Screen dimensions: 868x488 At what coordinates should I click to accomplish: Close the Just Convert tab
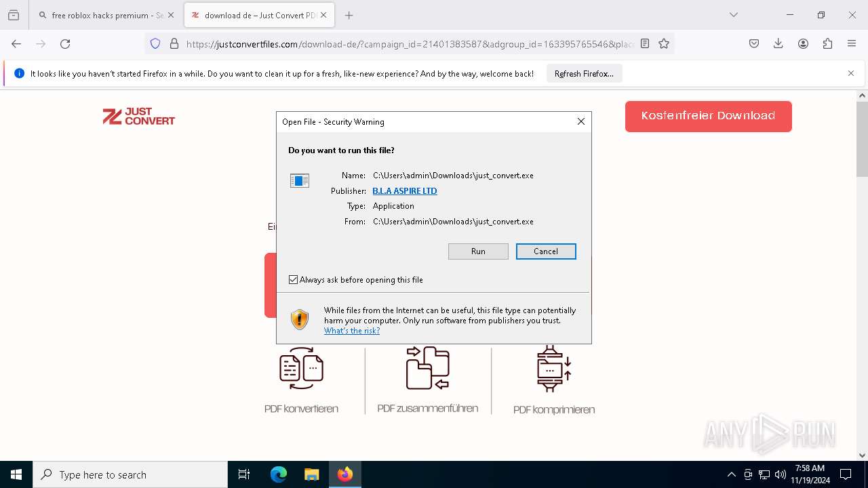(323, 15)
